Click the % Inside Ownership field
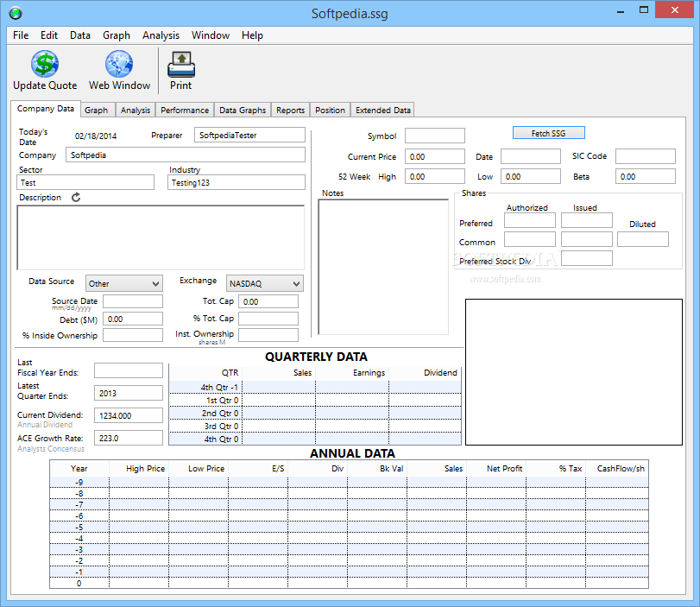The width and height of the screenshot is (700, 607). [x=133, y=335]
